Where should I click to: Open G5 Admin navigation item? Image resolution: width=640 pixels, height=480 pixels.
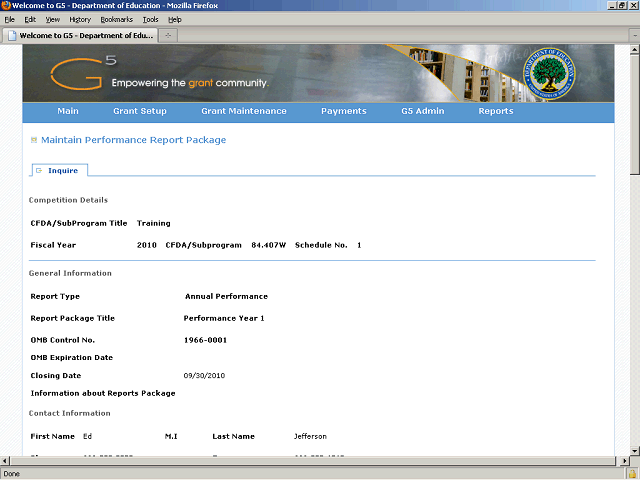(422, 111)
